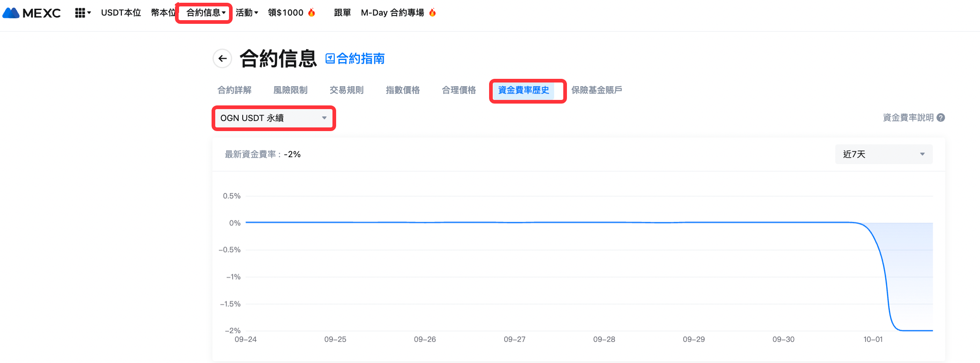Open the 指數價格 tab
This screenshot has height=363, width=980.
pos(403,90)
